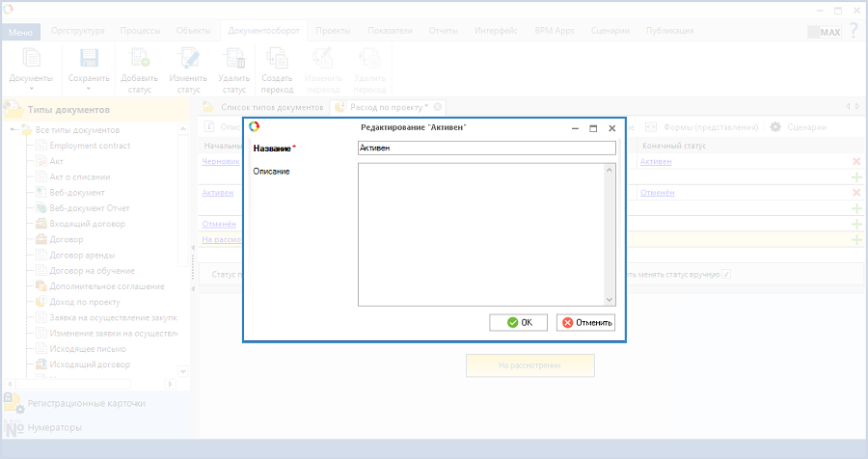Viewport: 868px width, 459px height.
Task: Open the Список типов документов tab
Action: tap(271, 107)
